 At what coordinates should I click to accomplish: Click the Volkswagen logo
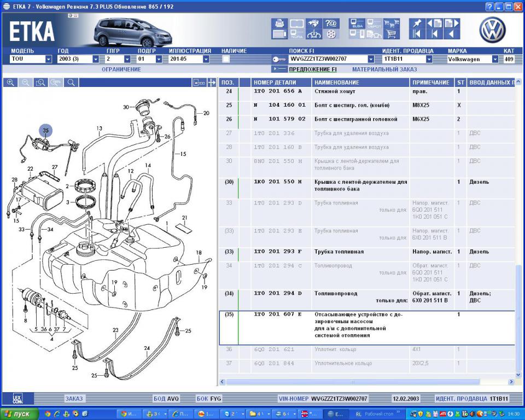(x=492, y=30)
